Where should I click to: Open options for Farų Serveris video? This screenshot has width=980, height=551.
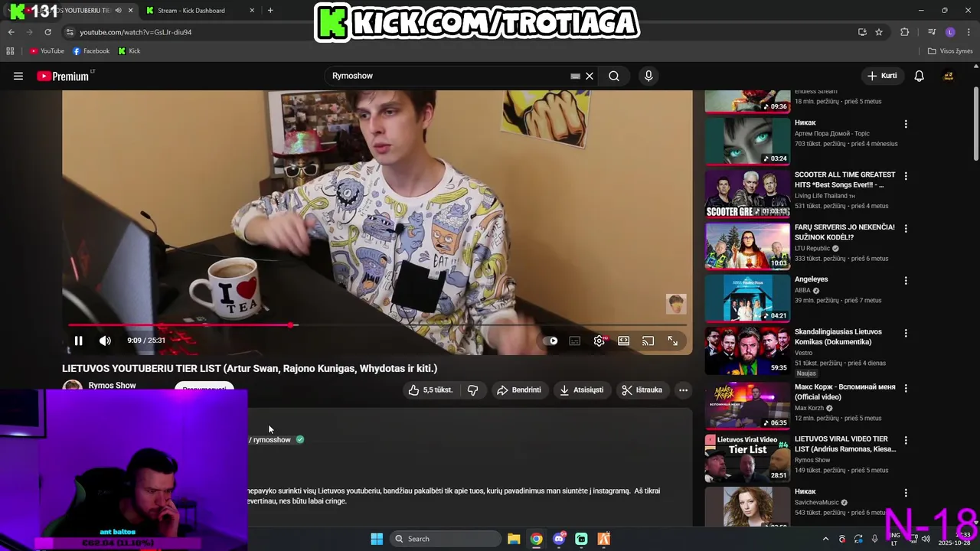tap(906, 229)
